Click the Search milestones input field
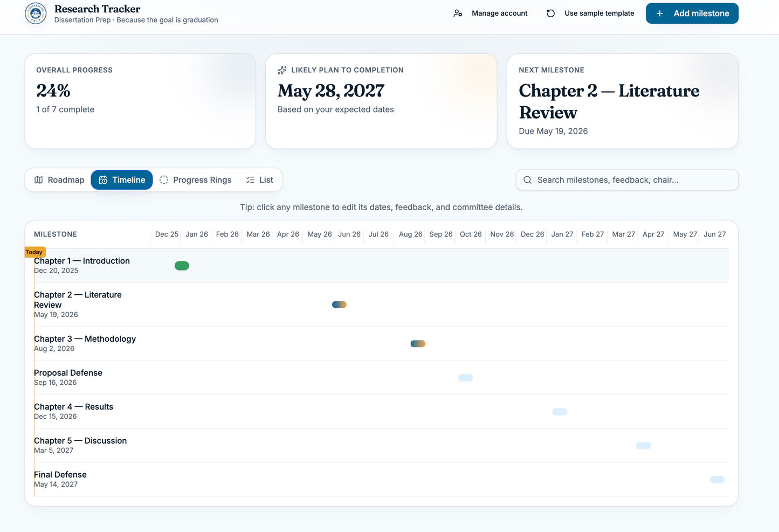This screenshot has height=532, width=779. pos(627,180)
